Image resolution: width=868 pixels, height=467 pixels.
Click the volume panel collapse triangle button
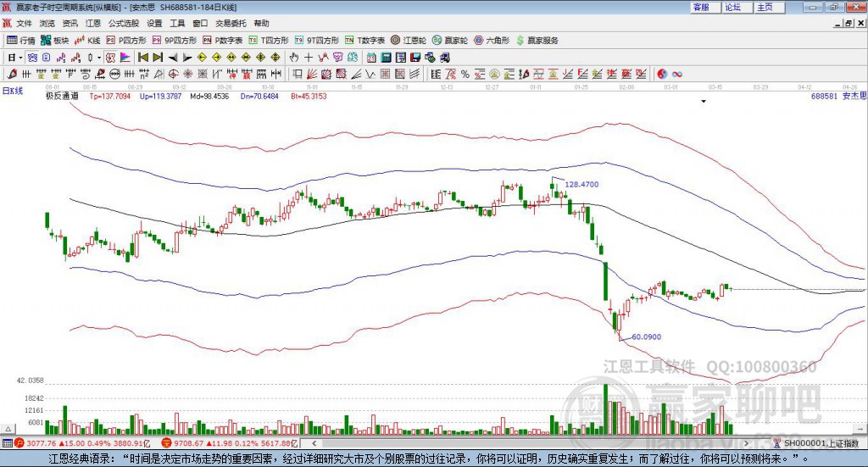(8, 429)
